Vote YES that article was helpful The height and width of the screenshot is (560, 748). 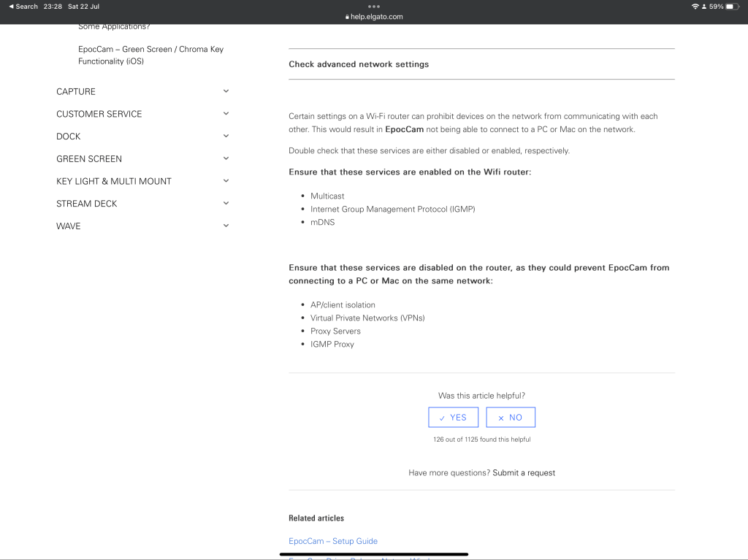point(453,418)
